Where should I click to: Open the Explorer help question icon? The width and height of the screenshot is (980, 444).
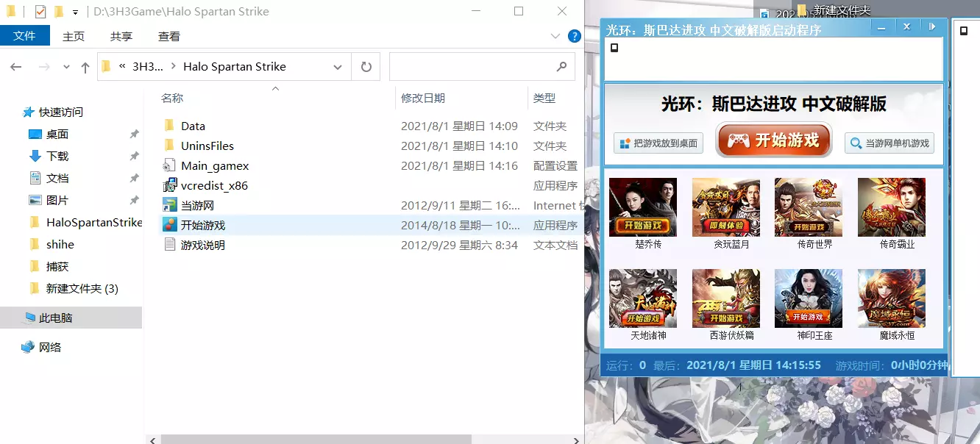tap(574, 36)
